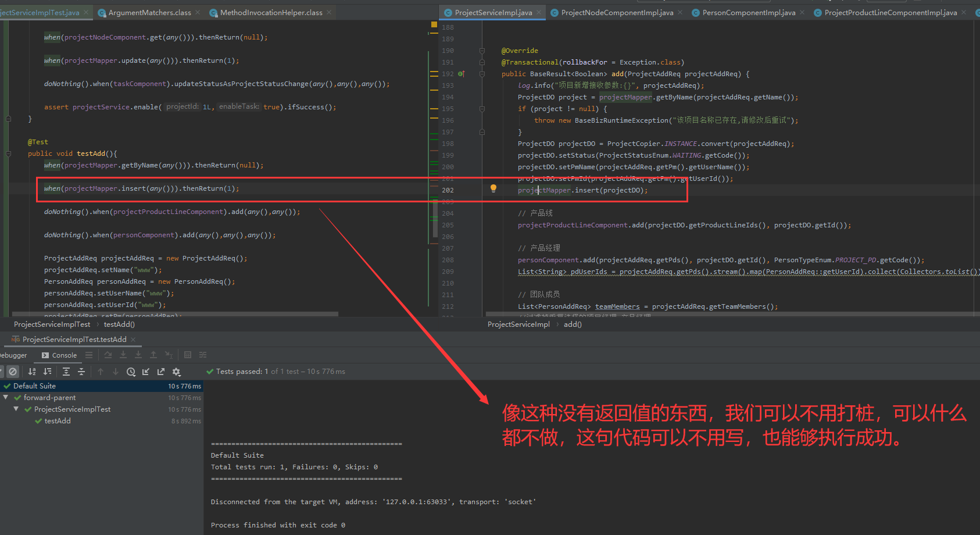Image resolution: width=980 pixels, height=535 pixels.
Task: Click the export test results icon
Action: tap(161, 372)
